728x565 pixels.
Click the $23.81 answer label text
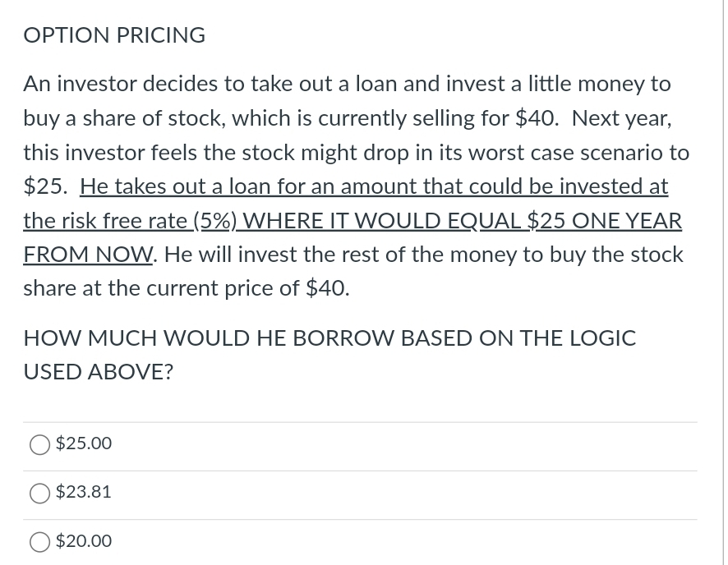[x=84, y=492]
